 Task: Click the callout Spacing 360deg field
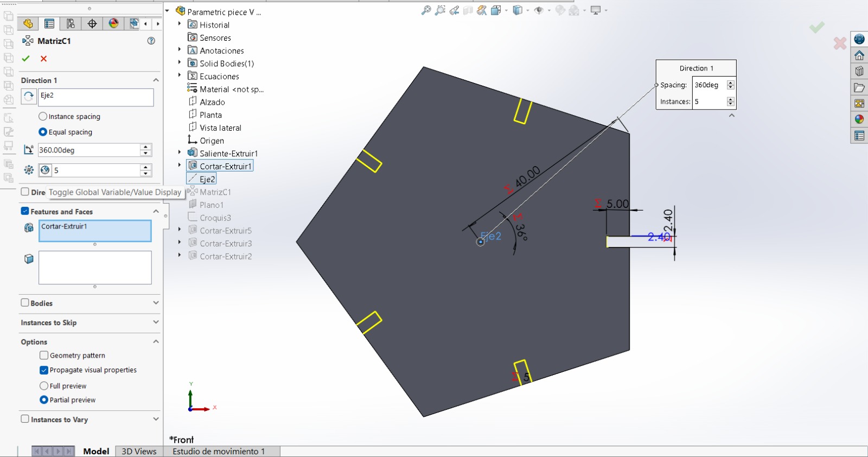click(710, 85)
